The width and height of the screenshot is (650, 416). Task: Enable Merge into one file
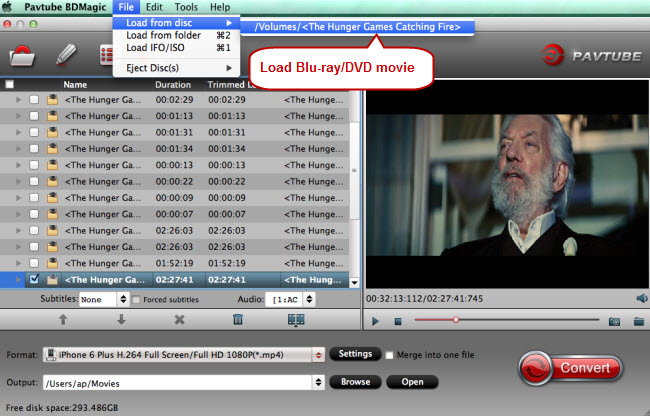[389, 356]
